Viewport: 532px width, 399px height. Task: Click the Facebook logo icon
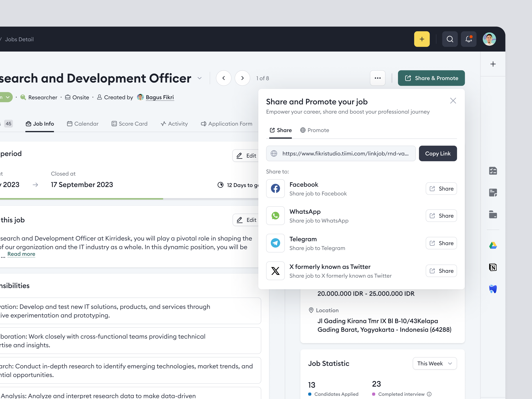click(x=275, y=188)
